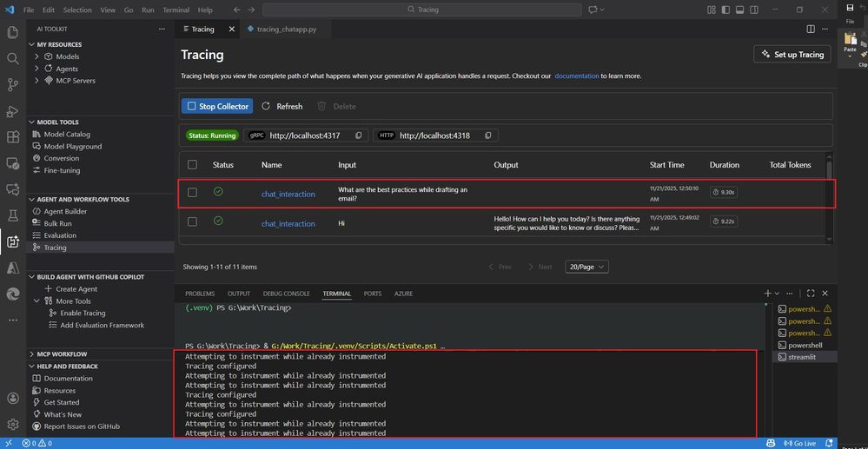Navigate forward with the right arrow
The height and width of the screenshot is (449, 868).
click(251, 10)
